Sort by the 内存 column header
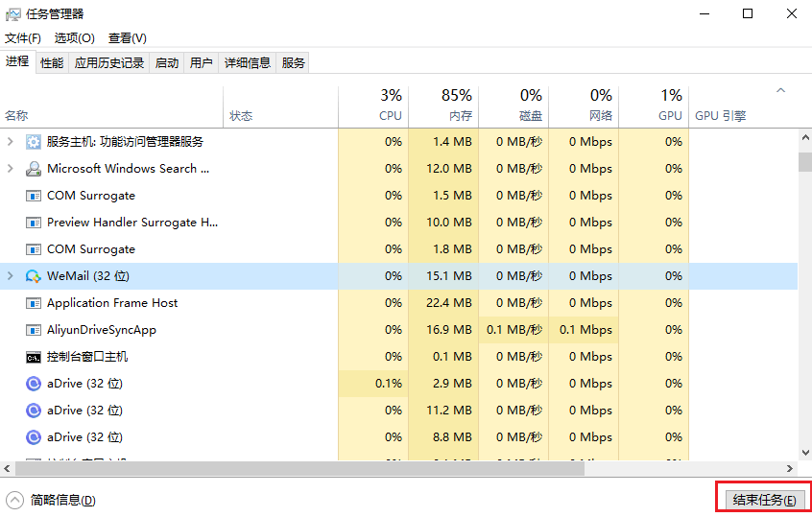Viewport: 812px width, 517px height. [x=443, y=107]
